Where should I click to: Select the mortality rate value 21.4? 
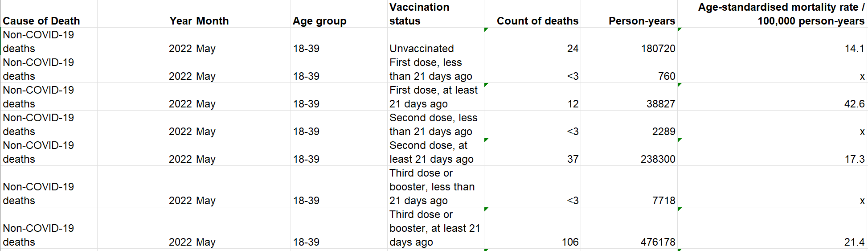[x=772, y=228]
